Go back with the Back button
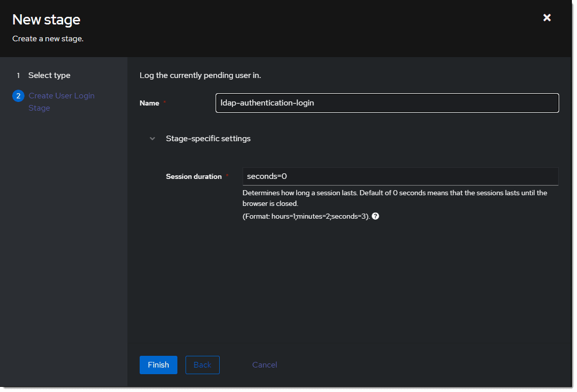The height and width of the screenshot is (392, 577). coord(202,365)
